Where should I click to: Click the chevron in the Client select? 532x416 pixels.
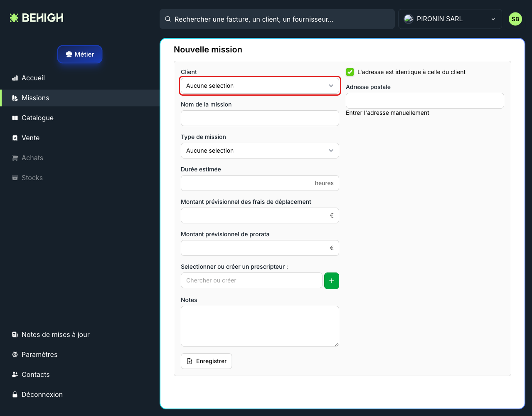point(331,86)
